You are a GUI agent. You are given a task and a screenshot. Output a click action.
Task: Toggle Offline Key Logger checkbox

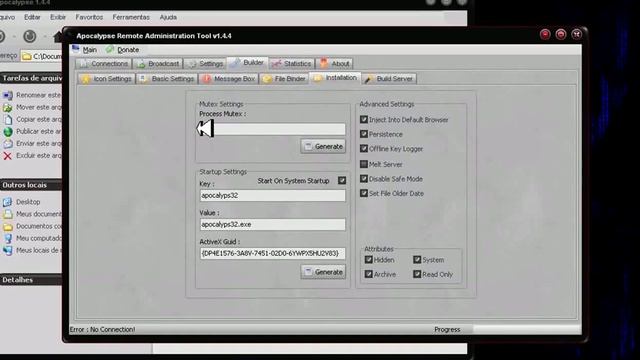364,149
